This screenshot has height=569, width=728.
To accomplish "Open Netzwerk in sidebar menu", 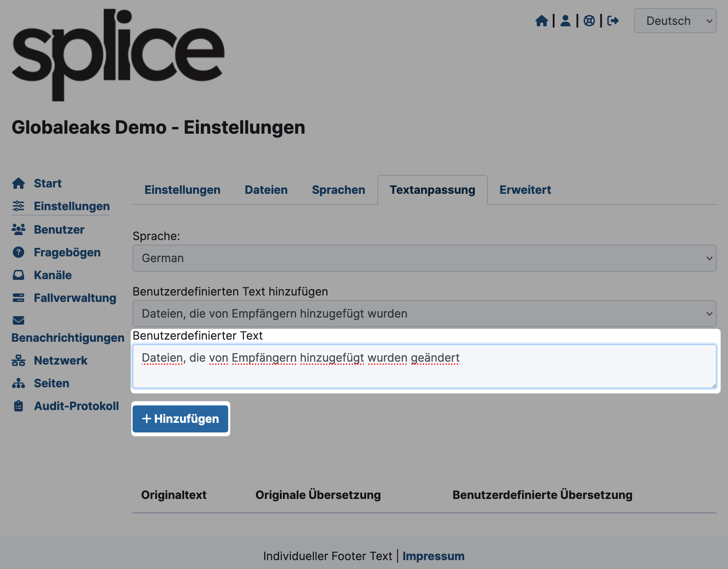I will [x=60, y=361].
